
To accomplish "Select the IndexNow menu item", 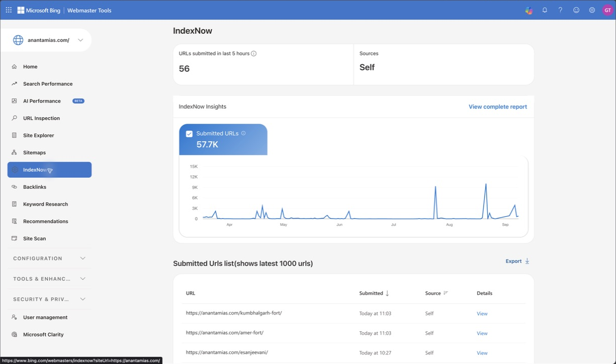I will click(50, 170).
